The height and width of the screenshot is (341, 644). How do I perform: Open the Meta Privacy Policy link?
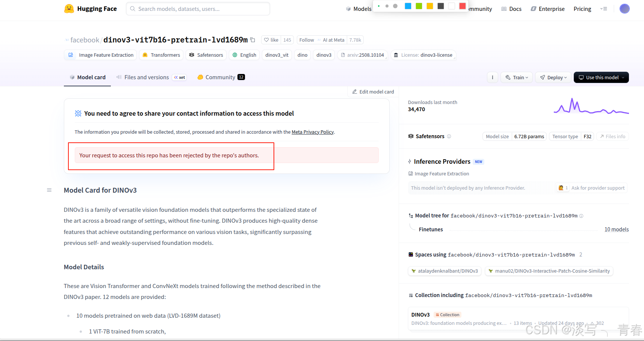[x=313, y=132]
